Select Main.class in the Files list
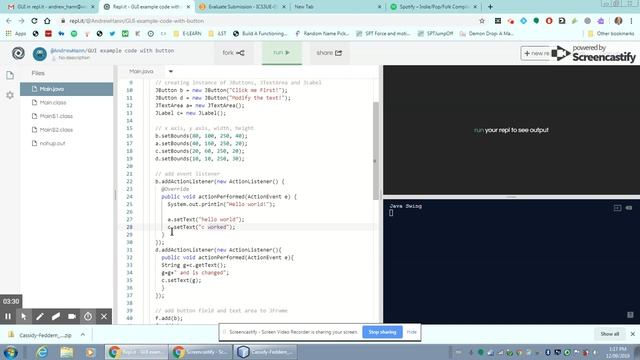This screenshot has width=640, height=360. tap(67, 102)
